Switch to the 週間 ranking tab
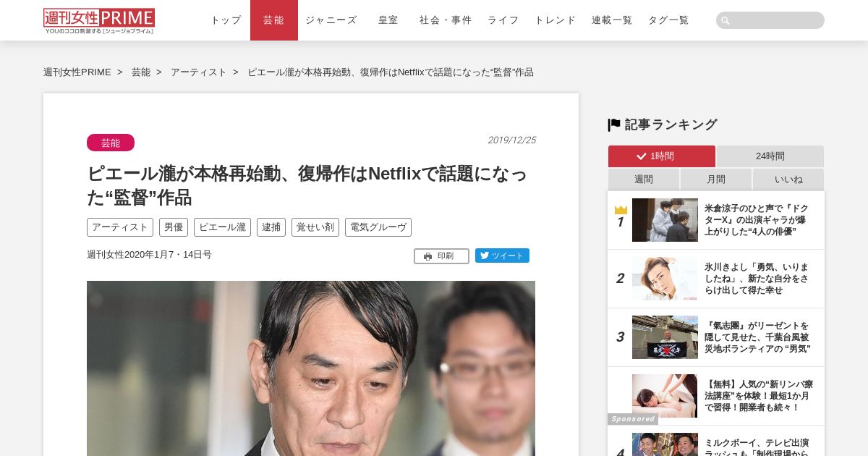 tap(644, 180)
